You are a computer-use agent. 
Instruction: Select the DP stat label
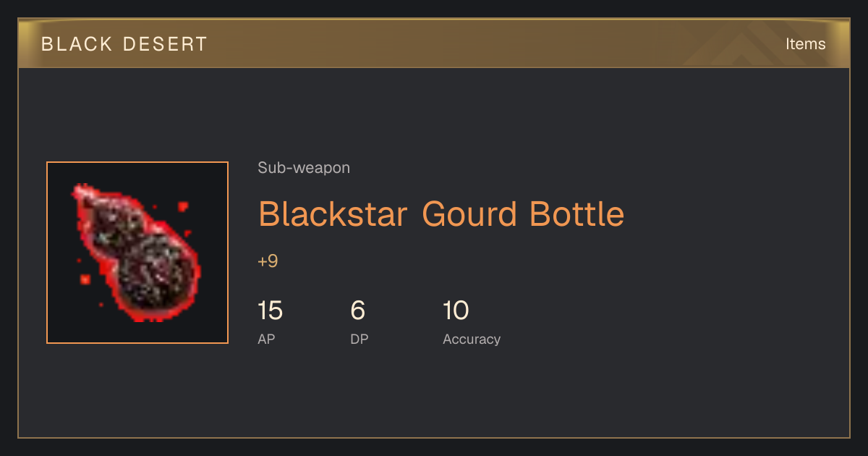pos(359,339)
